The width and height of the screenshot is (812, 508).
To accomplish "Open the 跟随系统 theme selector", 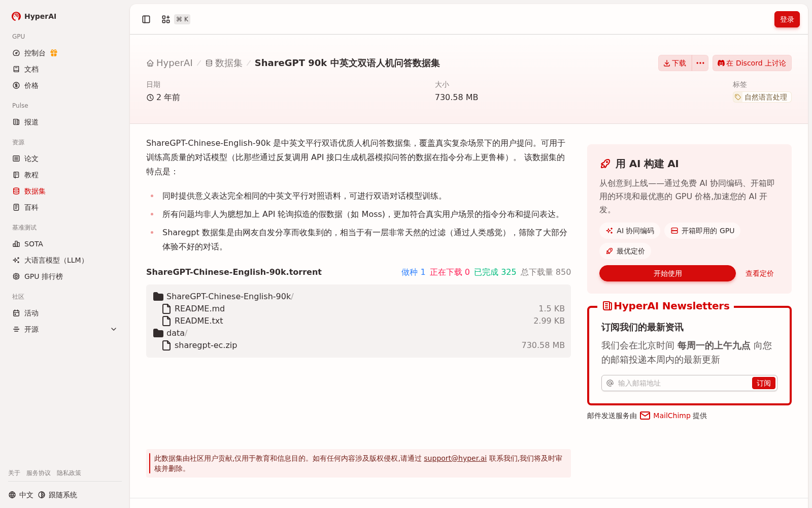I will (58, 495).
